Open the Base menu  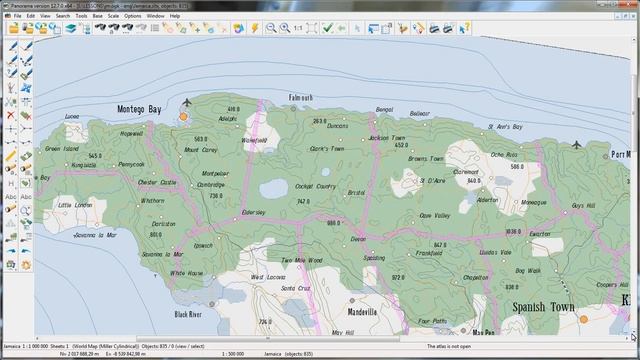pos(98,16)
